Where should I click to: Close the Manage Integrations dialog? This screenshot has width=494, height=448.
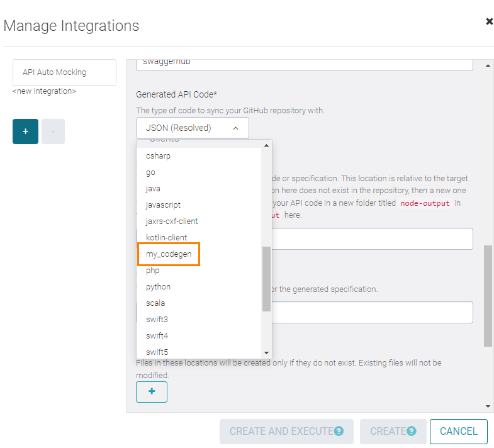[489, 21]
